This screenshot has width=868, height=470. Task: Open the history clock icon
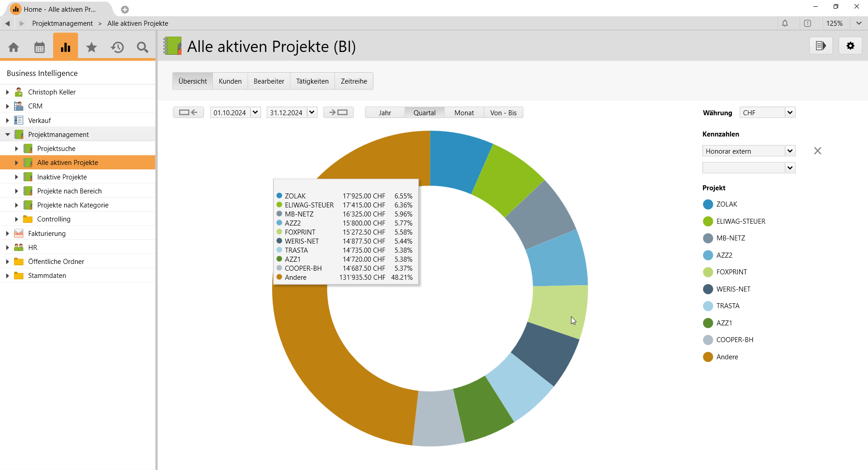click(x=118, y=47)
